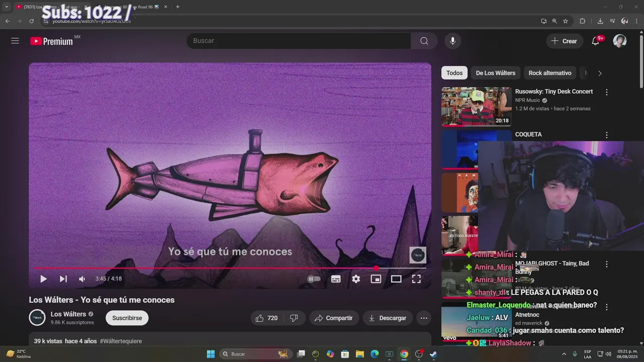
Task: Skip to the next video
Action: (63, 279)
